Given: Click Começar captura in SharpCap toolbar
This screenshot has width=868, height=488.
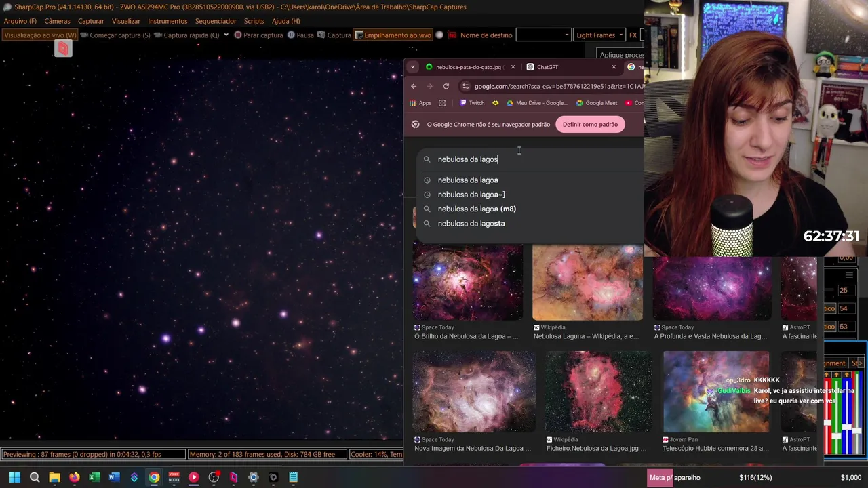Looking at the screenshot, I should pos(115,35).
